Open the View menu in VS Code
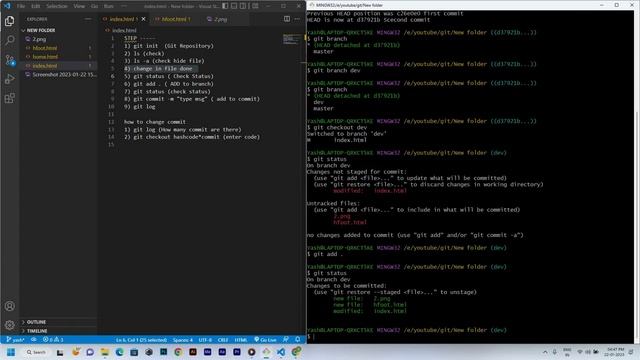This screenshot has height=360, width=640. pyautogui.click(x=79, y=6)
